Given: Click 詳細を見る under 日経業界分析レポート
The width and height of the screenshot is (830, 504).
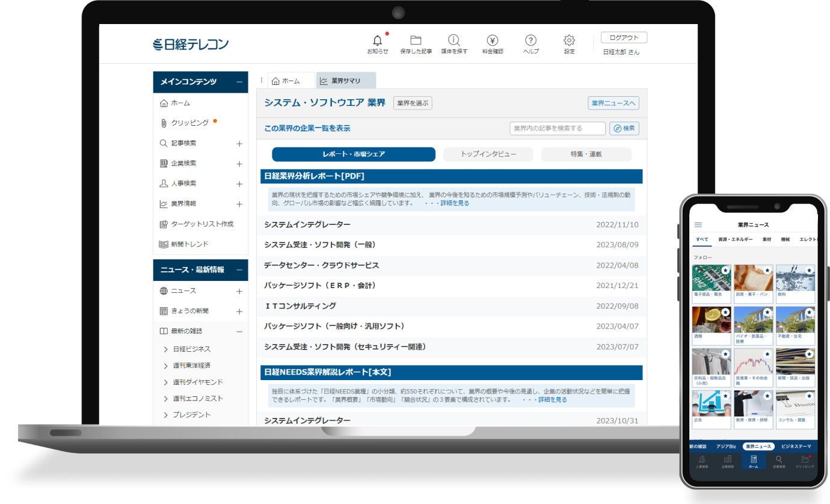Looking at the screenshot, I should (455, 203).
